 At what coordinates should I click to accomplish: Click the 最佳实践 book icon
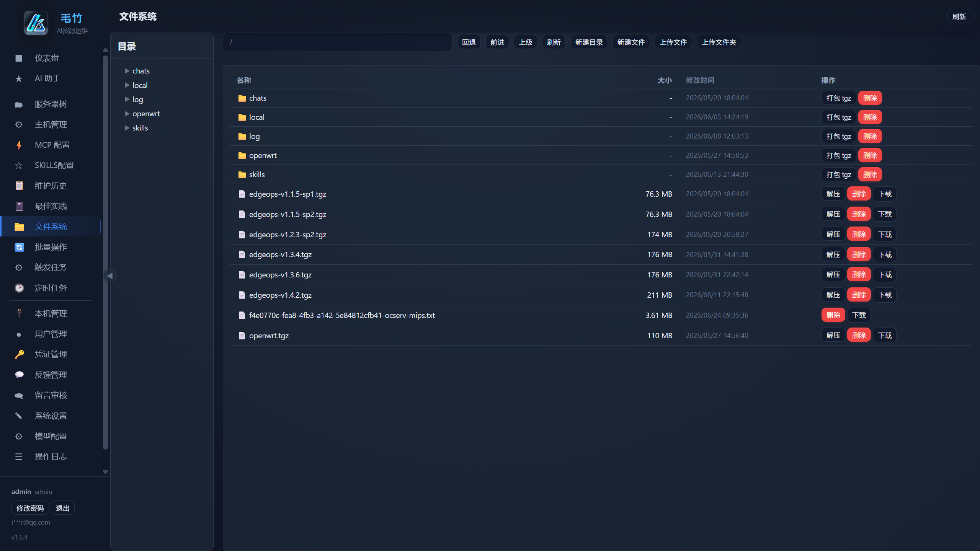coord(19,206)
